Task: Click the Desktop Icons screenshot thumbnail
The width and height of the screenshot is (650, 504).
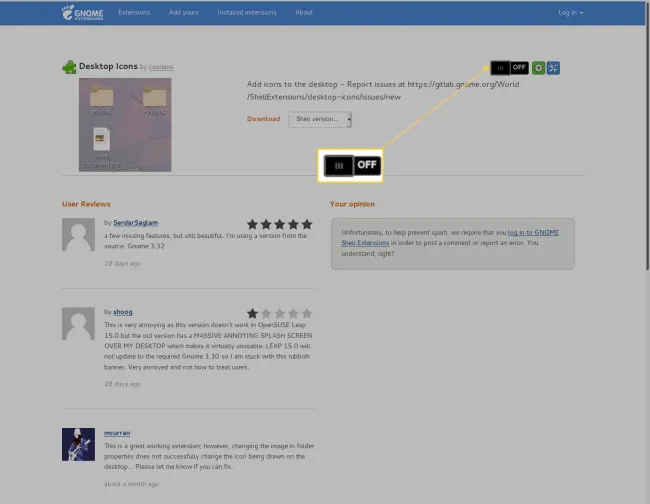Action: [x=125, y=125]
